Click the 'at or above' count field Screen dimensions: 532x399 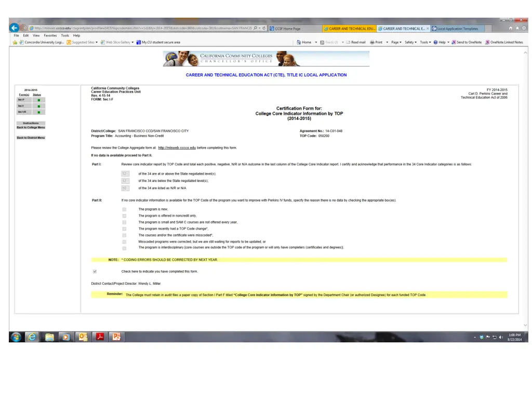(125, 174)
